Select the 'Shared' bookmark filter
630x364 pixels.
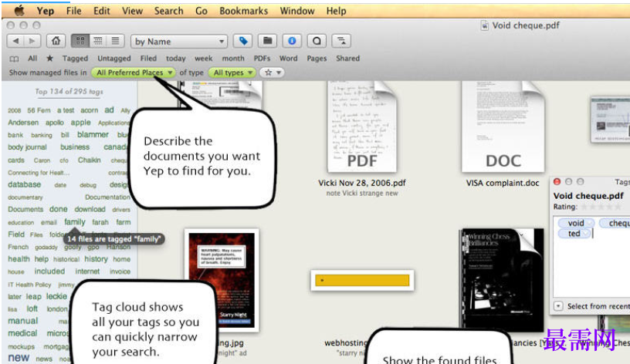click(x=348, y=58)
